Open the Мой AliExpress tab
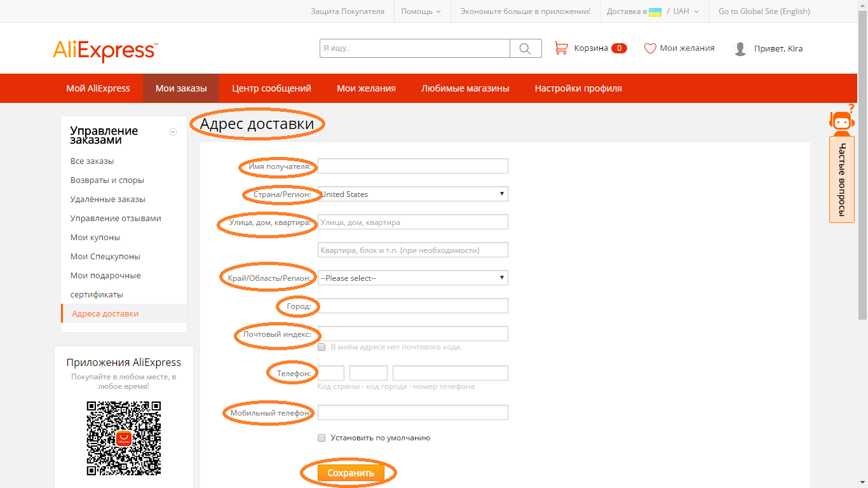The width and height of the screenshot is (868, 488). pyautogui.click(x=98, y=88)
